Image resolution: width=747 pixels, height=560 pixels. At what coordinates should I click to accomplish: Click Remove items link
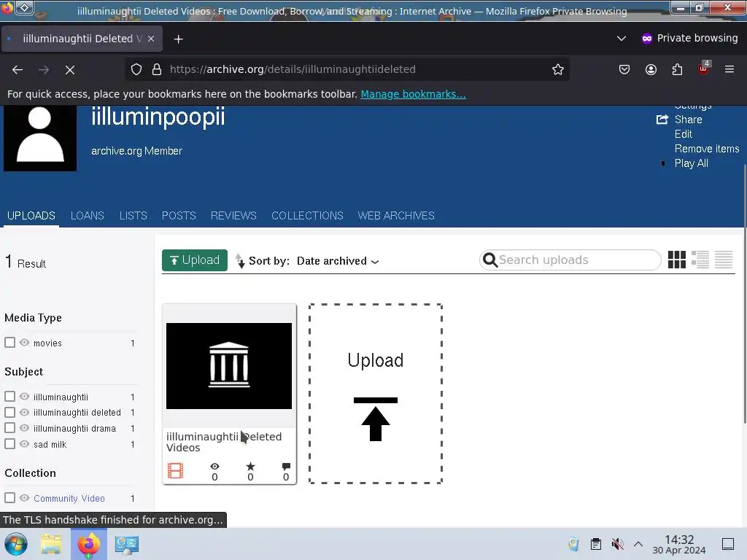point(707,149)
